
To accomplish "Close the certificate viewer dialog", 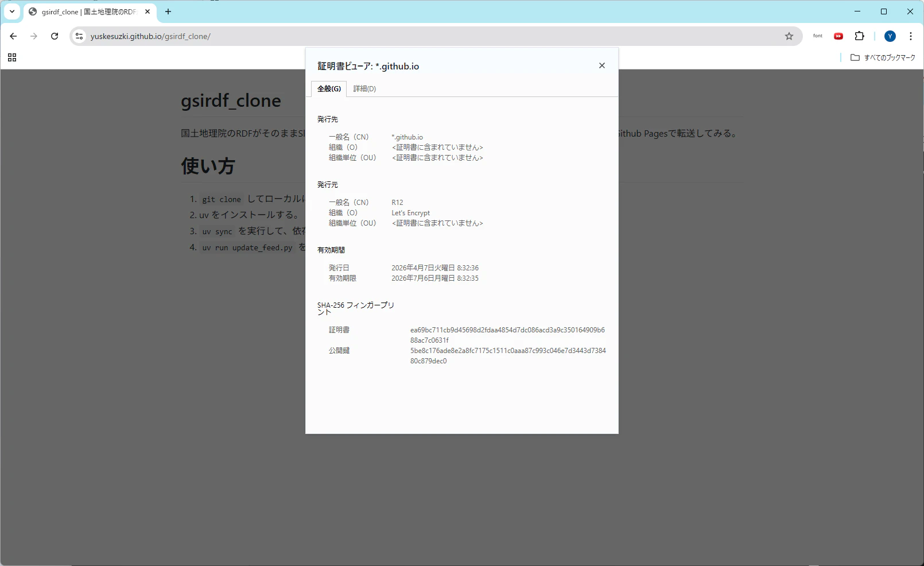I will click(602, 65).
